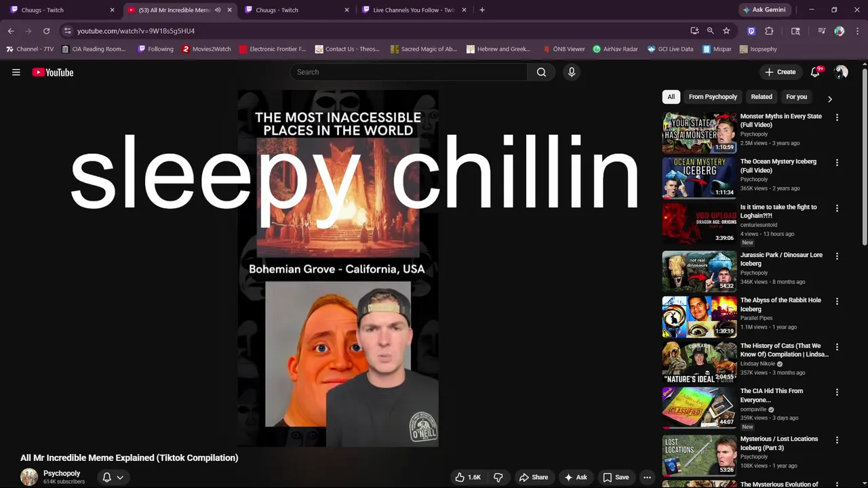Open options for Abyss of the Rabbit Hole video
Screen dimensions: 868x488
837,301
